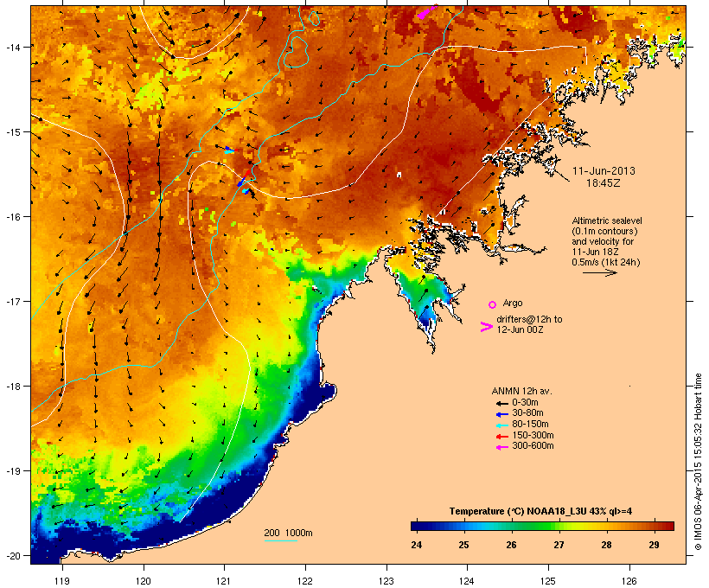709x588 pixels.
Task: Click the latitude axis label -18
Action: click(x=13, y=387)
